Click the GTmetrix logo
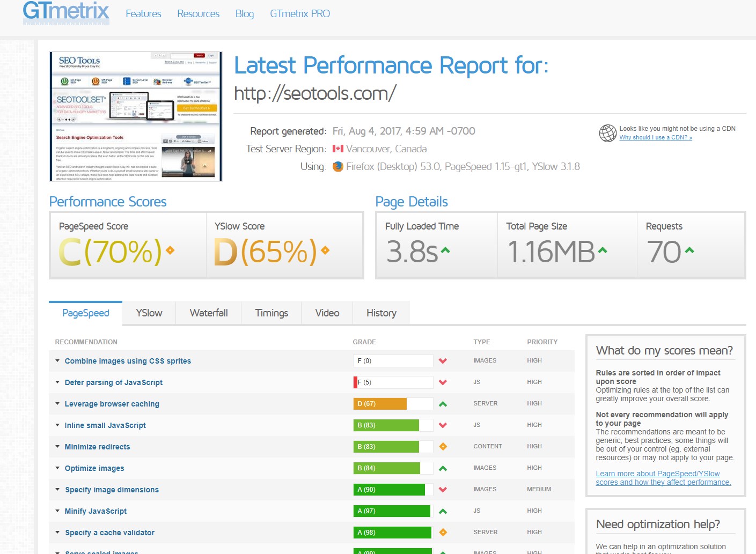The height and width of the screenshot is (554, 756). 66,13
